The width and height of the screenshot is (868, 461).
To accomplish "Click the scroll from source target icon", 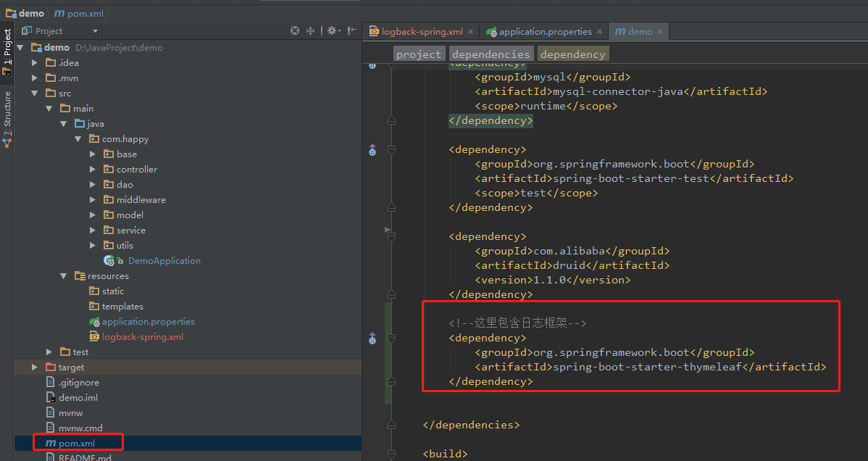I will 294,31.
